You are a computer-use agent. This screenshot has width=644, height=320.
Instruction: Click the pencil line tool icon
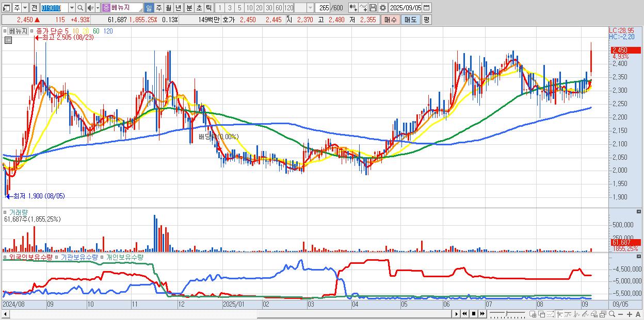585,314
